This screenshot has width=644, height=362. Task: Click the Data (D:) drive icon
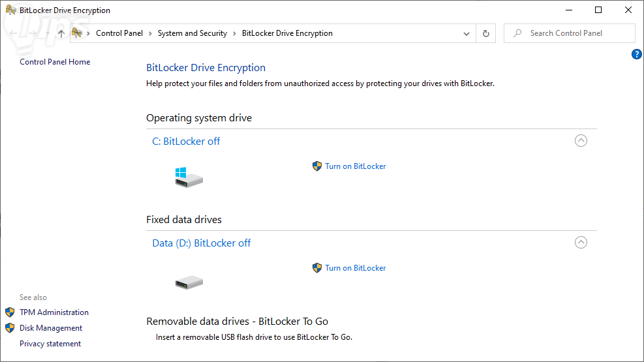coord(189,282)
